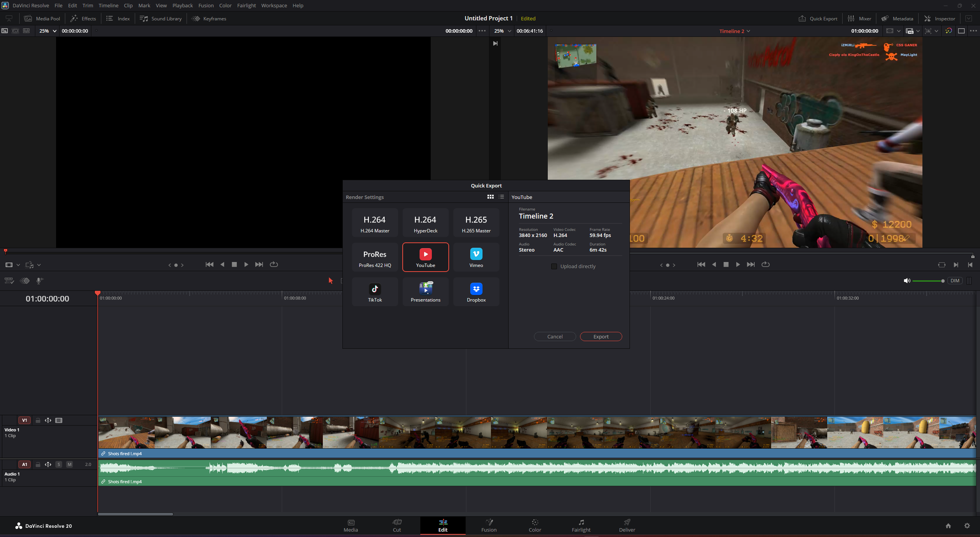
Task: Expand the Timeline 2 name dropdown
Action: click(x=748, y=31)
